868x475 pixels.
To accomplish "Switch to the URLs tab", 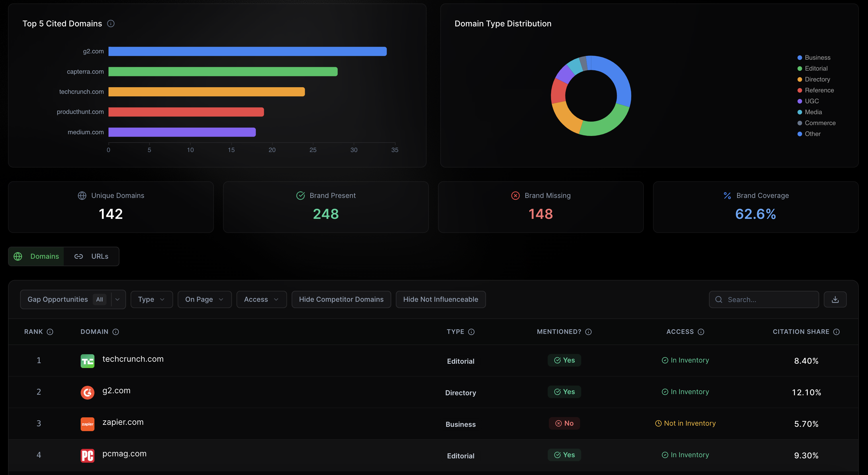I will pos(92,256).
